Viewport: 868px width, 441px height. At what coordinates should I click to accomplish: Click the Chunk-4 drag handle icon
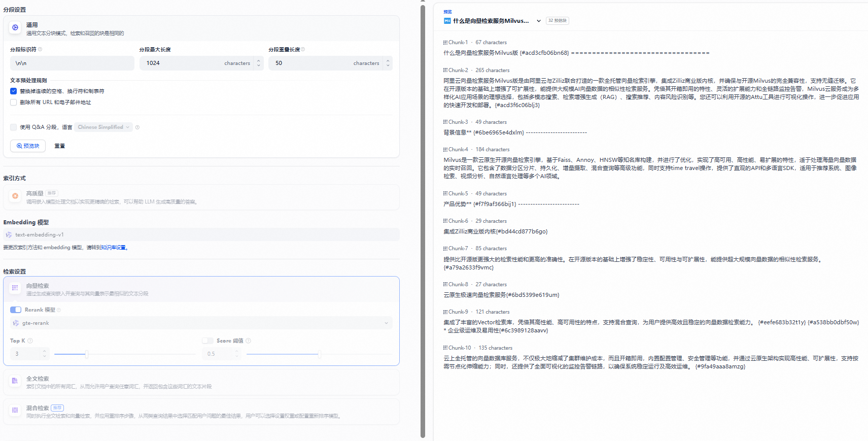coord(445,150)
